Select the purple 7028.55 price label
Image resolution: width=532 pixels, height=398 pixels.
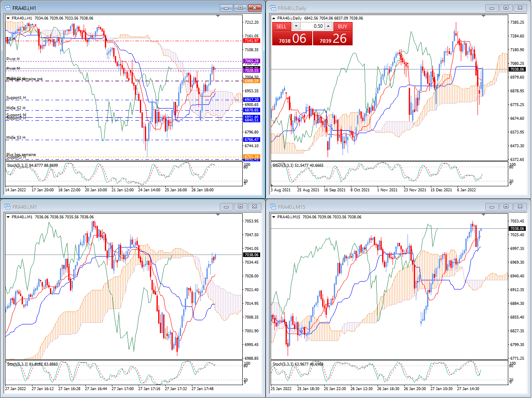click(251, 71)
